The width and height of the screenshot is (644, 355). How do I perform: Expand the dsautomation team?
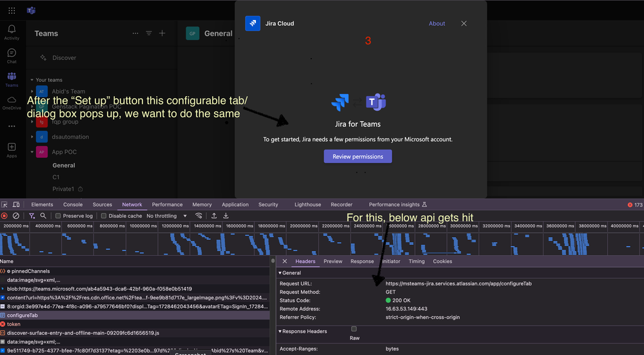32,137
